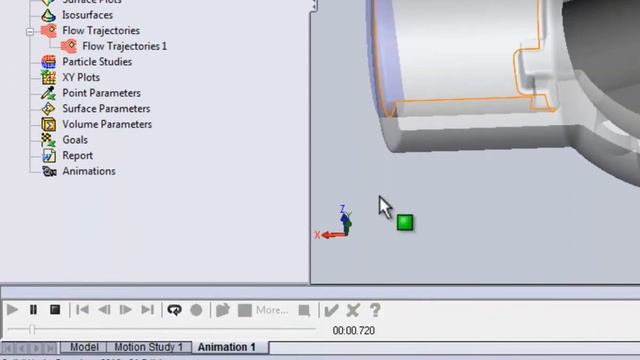Viewport: 640px width, 360px height.
Task: Click the Report document icon
Action: point(49,156)
